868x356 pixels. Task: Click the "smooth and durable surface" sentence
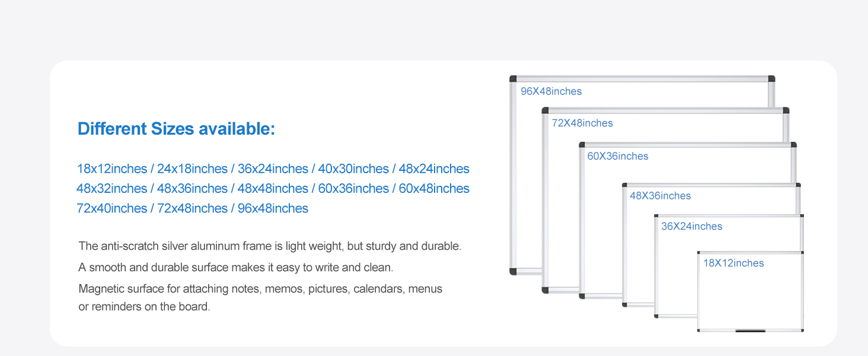coord(236,268)
